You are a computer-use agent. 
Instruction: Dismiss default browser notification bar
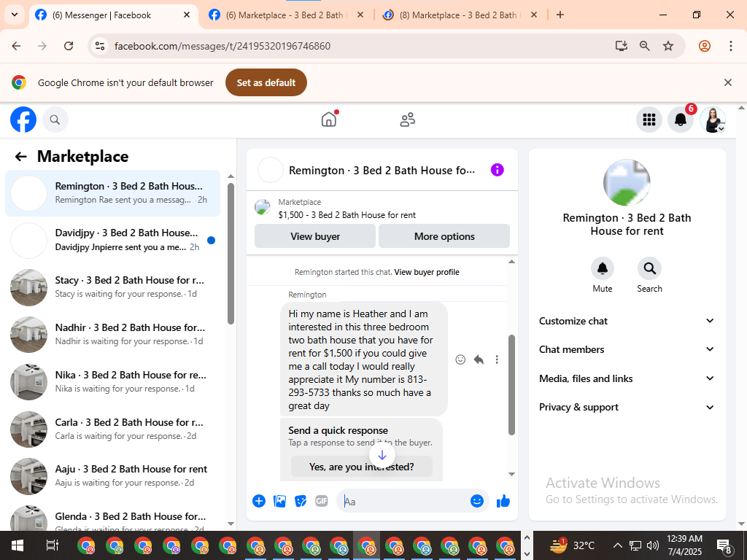click(x=728, y=82)
